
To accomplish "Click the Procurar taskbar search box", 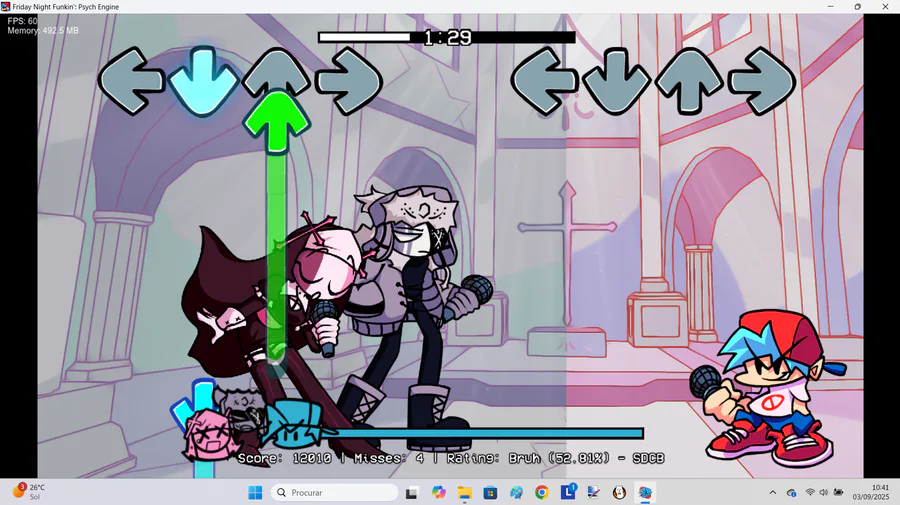I will click(x=334, y=492).
